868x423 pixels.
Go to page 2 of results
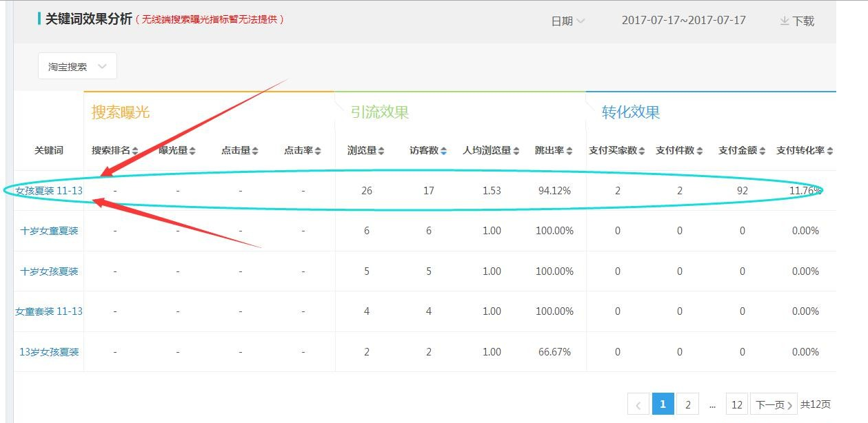coord(687,404)
